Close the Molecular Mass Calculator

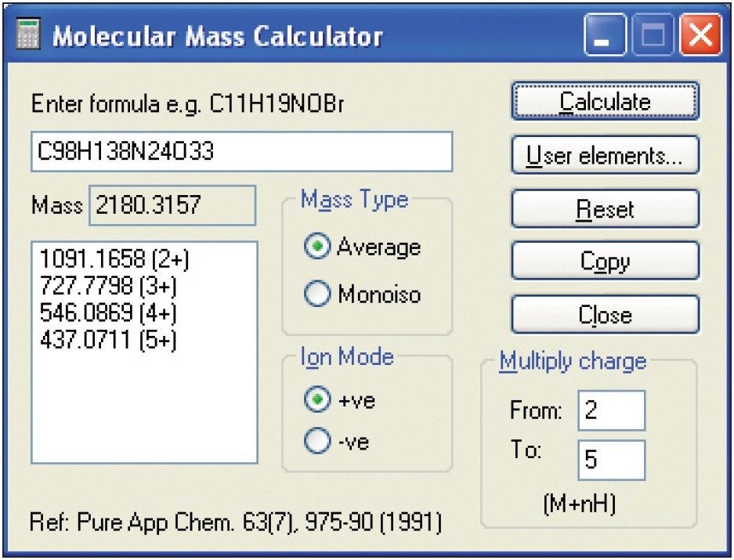605,314
